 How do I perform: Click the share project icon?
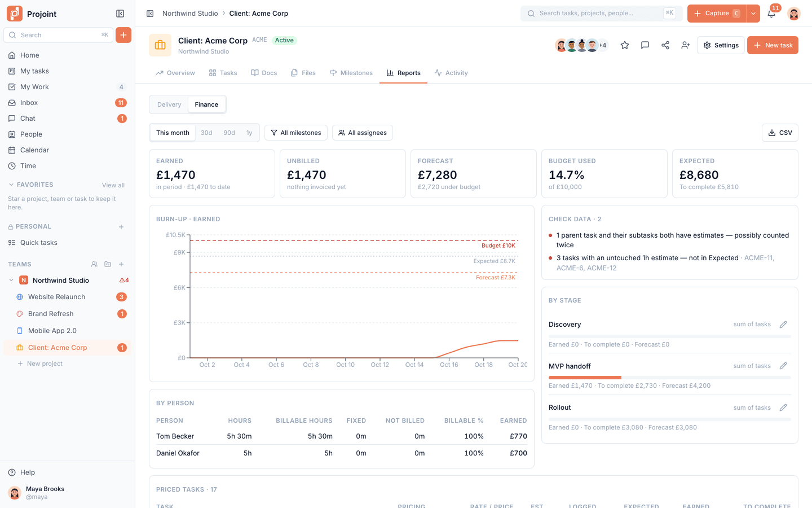pos(665,45)
